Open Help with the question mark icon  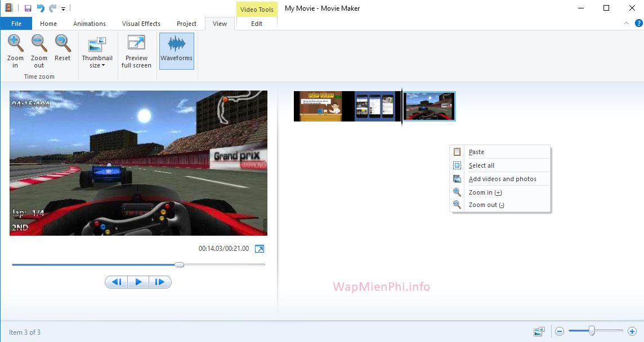click(x=639, y=24)
